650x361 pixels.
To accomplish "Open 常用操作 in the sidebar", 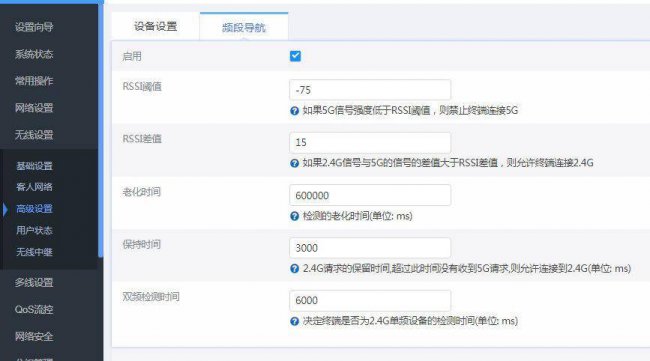I will (x=34, y=81).
